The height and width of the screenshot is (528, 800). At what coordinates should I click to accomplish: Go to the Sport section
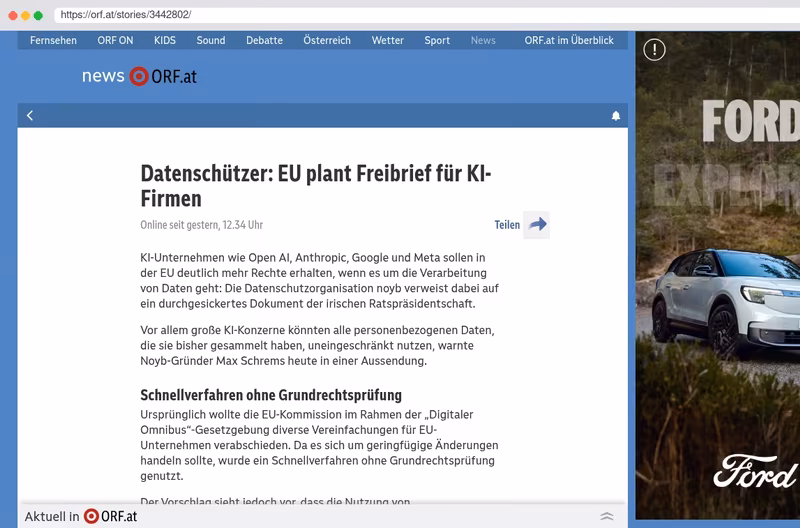pyautogui.click(x=437, y=40)
